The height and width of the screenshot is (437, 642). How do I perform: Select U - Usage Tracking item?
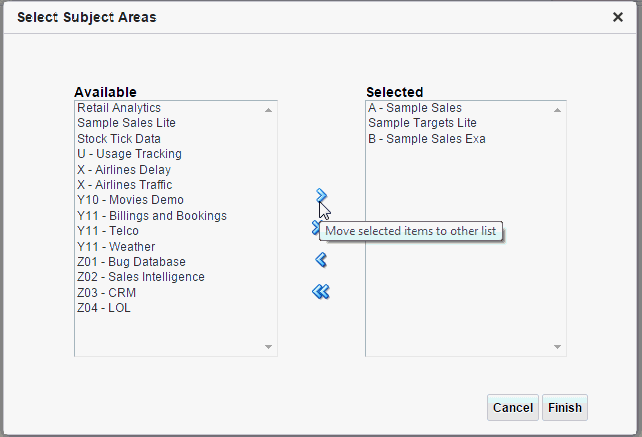coord(129,154)
